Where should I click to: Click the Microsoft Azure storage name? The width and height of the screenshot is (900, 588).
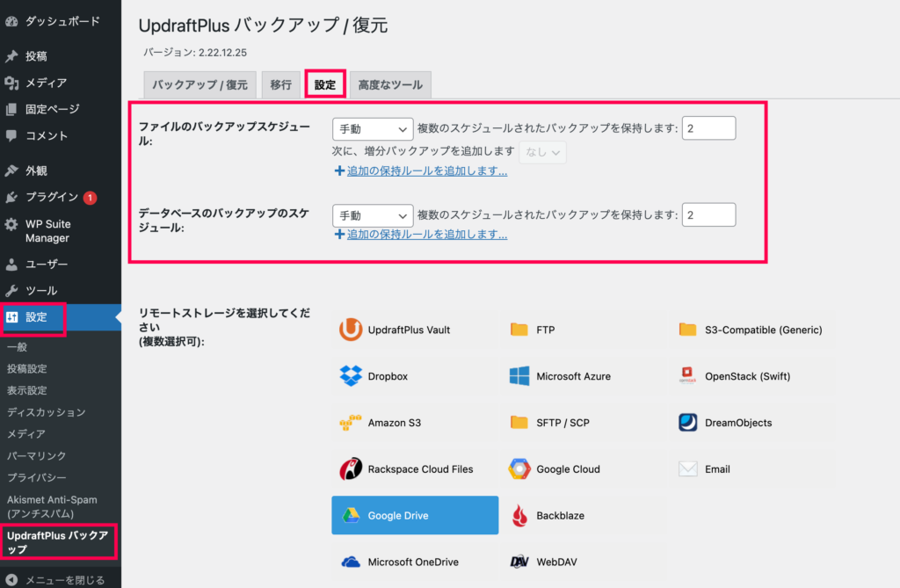click(x=573, y=376)
